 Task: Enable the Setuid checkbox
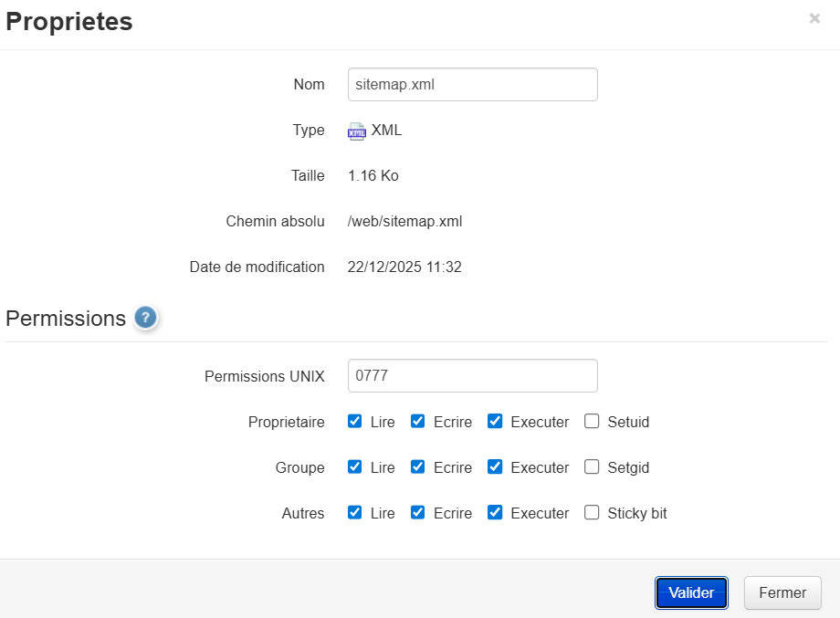592,422
